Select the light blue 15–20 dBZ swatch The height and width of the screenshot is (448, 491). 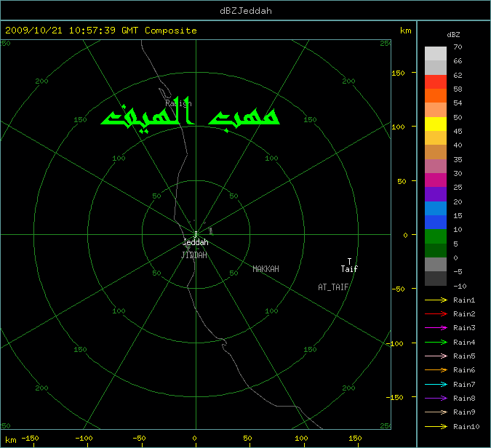tap(436, 208)
